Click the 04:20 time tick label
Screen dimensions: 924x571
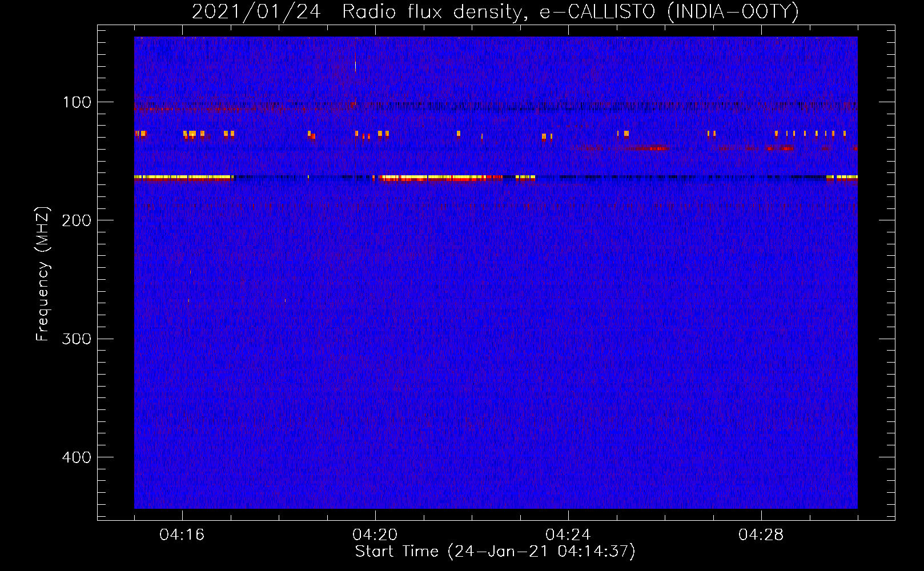[x=375, y=535]
